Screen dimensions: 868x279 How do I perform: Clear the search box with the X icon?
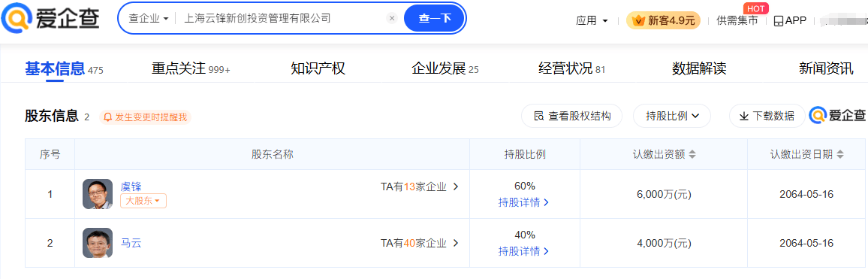tap(392, 18)
